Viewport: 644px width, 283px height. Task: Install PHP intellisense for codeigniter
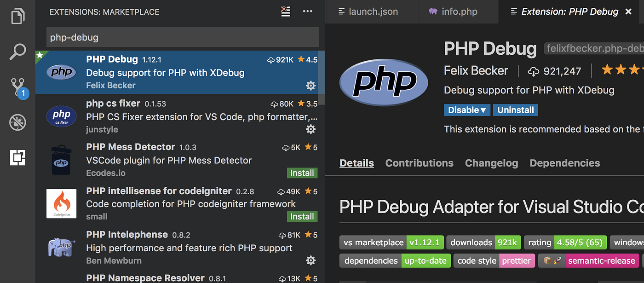[x=302, y=217]
